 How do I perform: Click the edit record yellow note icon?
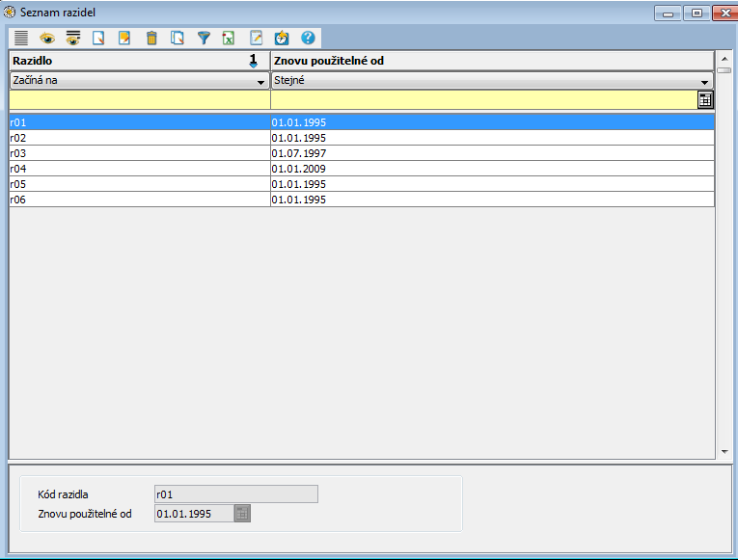[x=124, y=39]
